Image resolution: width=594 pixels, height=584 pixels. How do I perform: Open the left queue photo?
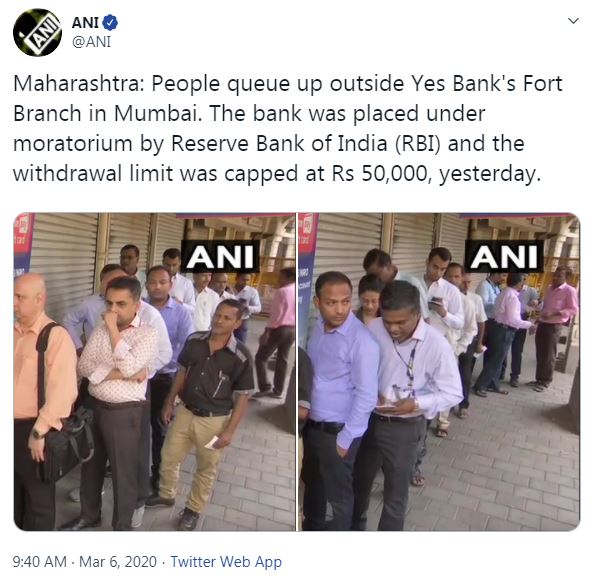pyautogui.click(x=155, y=372)
